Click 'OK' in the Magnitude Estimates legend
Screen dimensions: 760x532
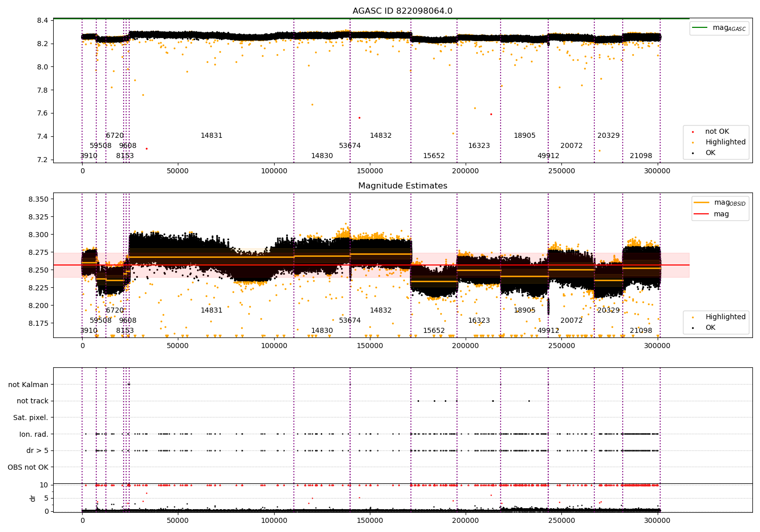pos(710,328)
